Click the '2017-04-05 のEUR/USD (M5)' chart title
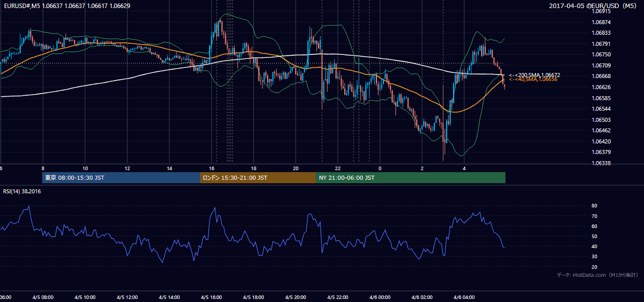Image resolution: width=644 pixels, height=302 pixels. click(594, 6)
